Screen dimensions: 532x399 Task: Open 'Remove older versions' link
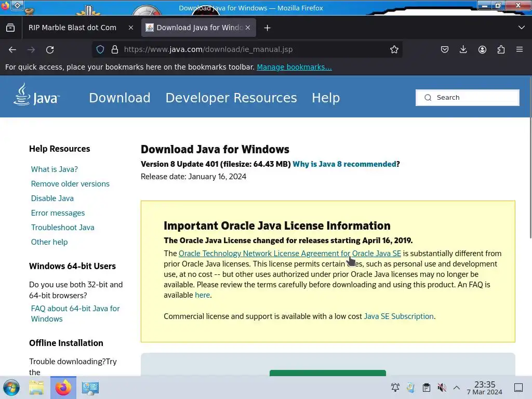tap(70, 184)
